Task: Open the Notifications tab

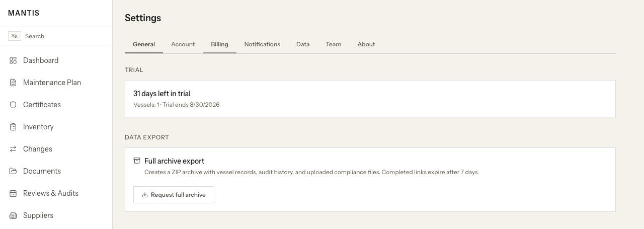Action: click(262, 44)
